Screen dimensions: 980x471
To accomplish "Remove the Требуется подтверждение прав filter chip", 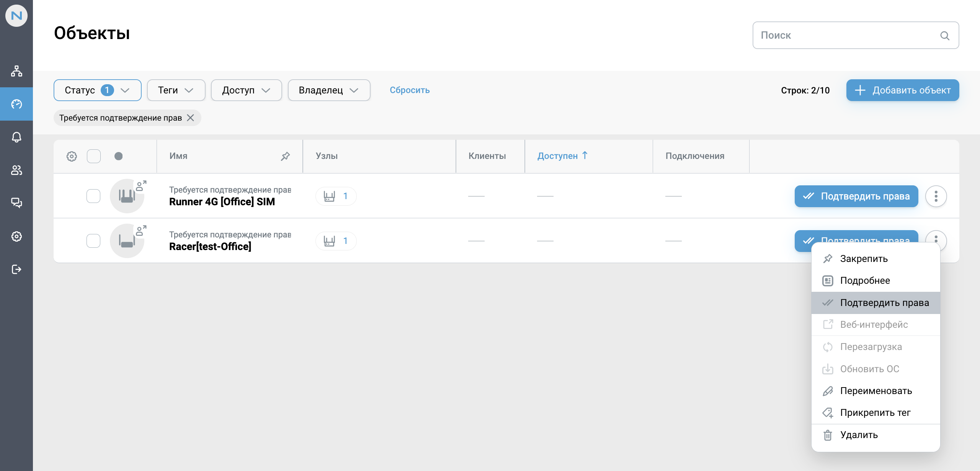I will coord(190,118).
